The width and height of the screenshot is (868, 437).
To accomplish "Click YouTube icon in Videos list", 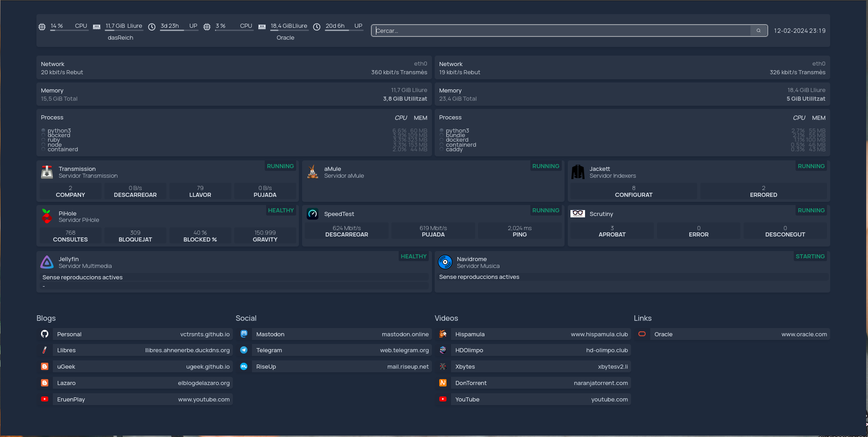I will pyautogui.click(x=443, y=399).
